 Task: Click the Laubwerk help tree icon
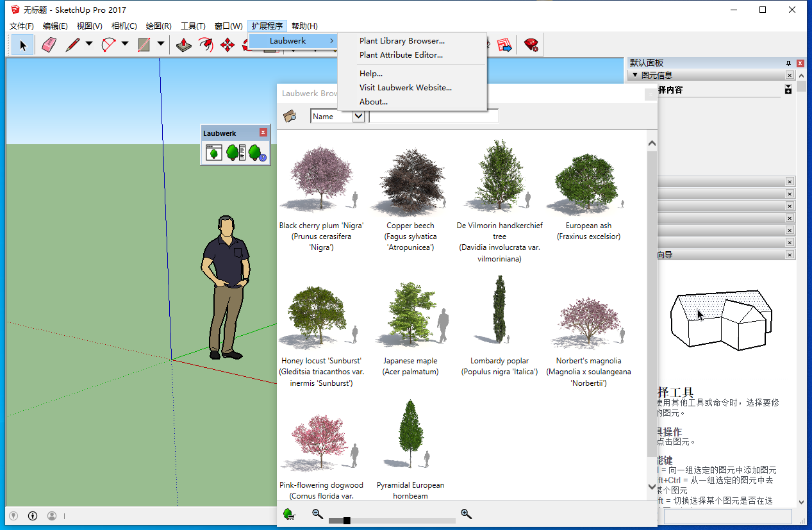(258, 153)
